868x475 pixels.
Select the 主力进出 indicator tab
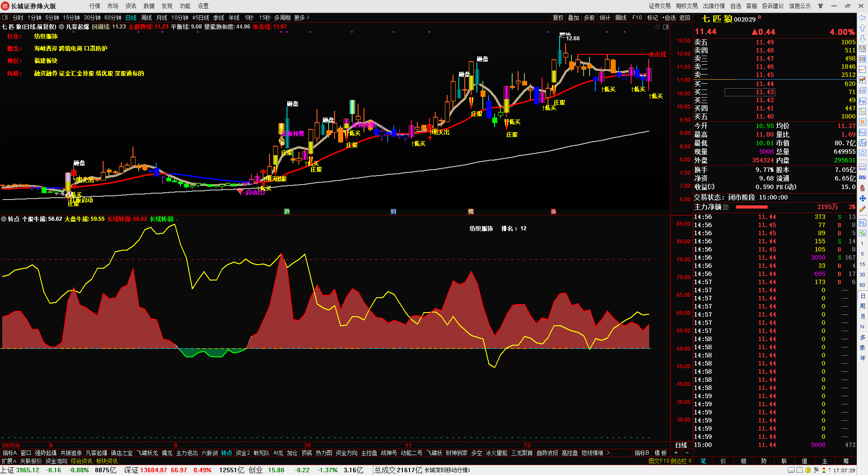coord(187,453)
